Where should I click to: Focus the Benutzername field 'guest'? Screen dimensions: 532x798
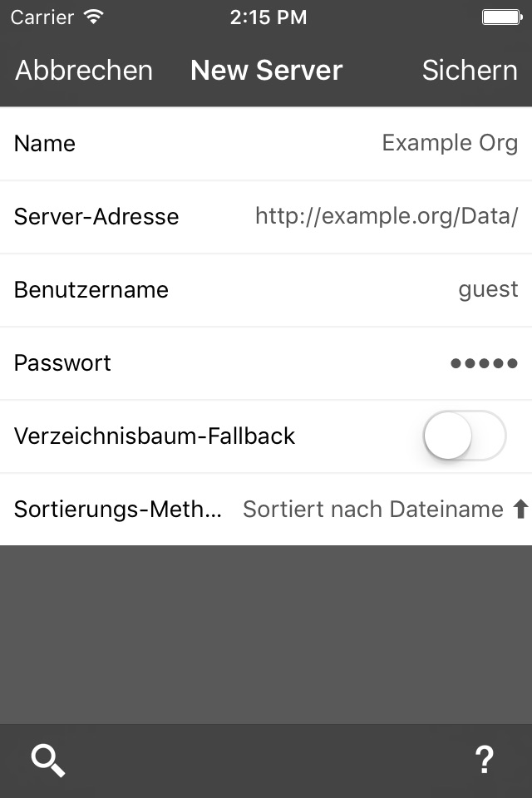(x=488, y=289)
